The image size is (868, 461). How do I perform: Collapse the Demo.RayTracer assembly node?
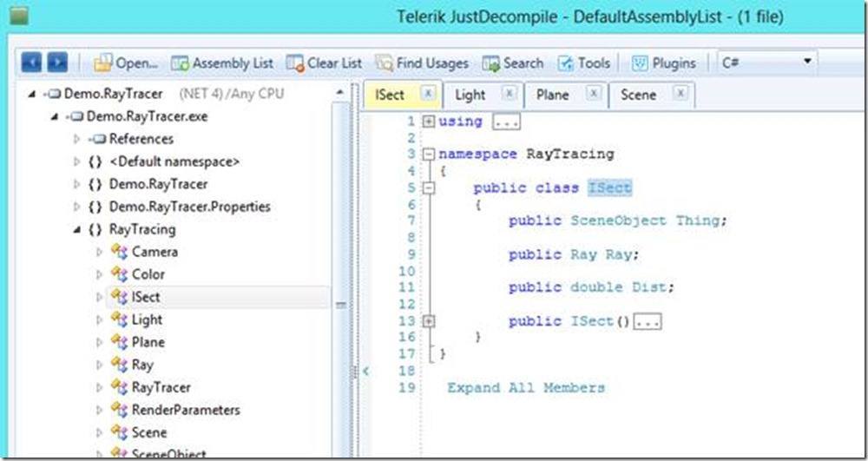[x=32, y=94]
